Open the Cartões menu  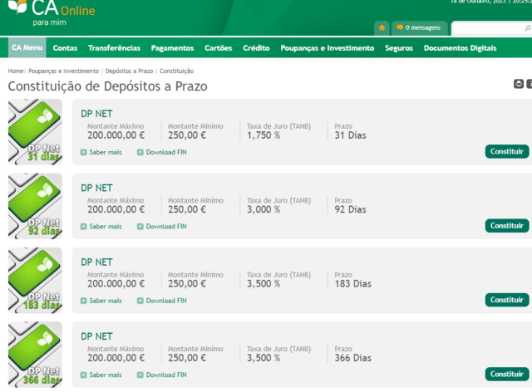pos(218,48)
